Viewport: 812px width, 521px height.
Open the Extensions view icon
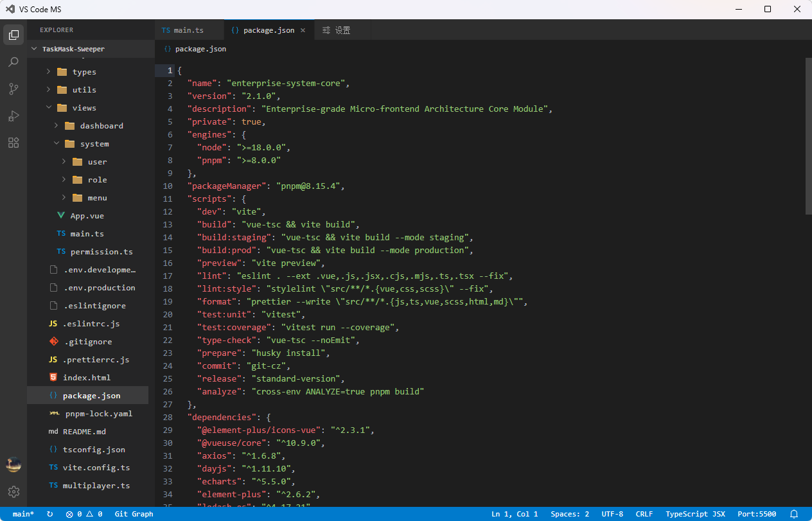(13, 143)
